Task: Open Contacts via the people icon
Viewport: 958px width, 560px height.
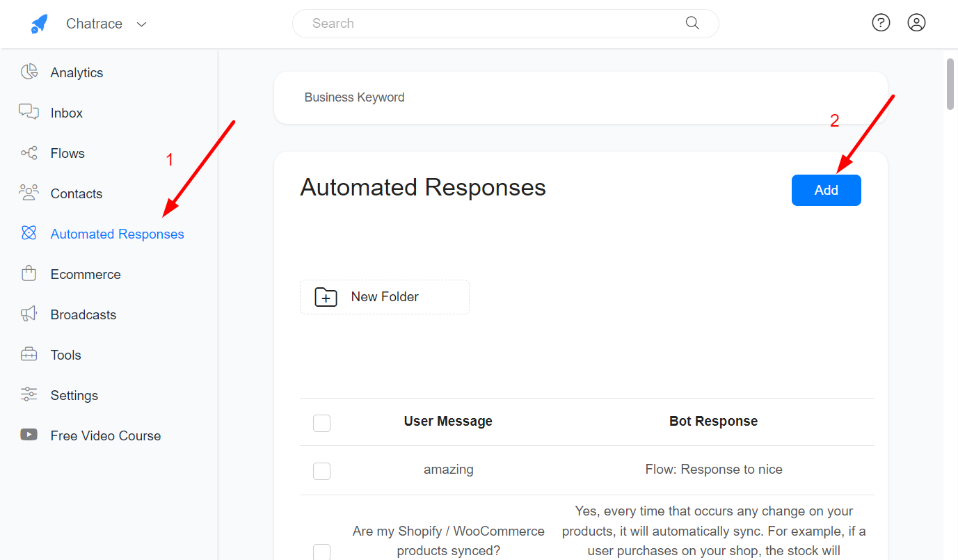Action: coord(29,193)
